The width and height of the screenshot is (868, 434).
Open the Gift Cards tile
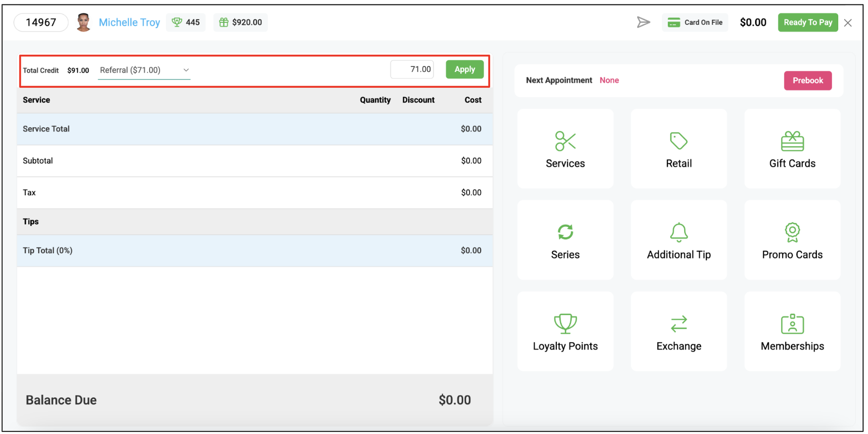pos(792,149)
